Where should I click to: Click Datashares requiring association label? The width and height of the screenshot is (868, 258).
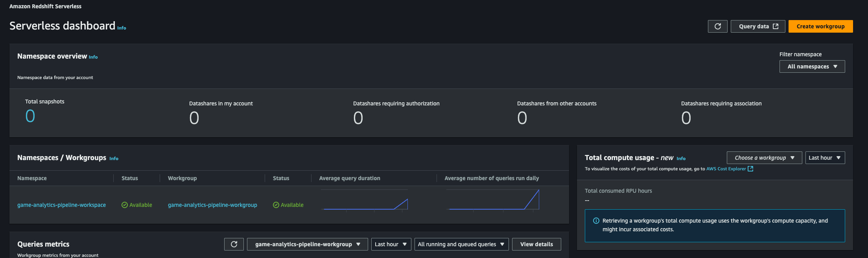(x=721, y=103)
